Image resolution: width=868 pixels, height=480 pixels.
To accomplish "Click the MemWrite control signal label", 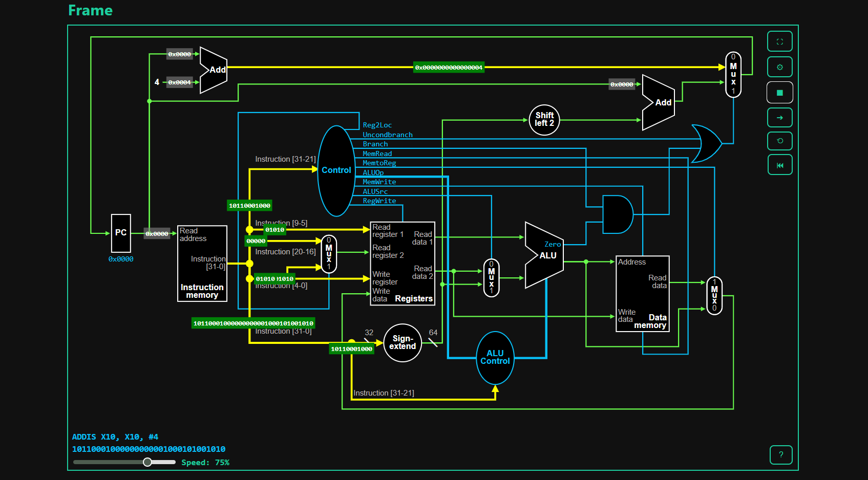I will click(x=379, y=182).
